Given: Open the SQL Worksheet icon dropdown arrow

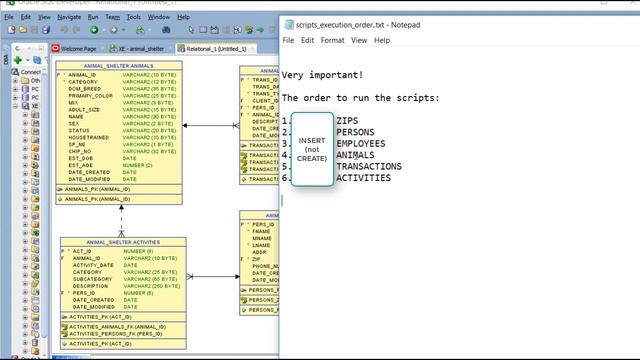Looking at the screenshot, I should click(x=149, y=30).
